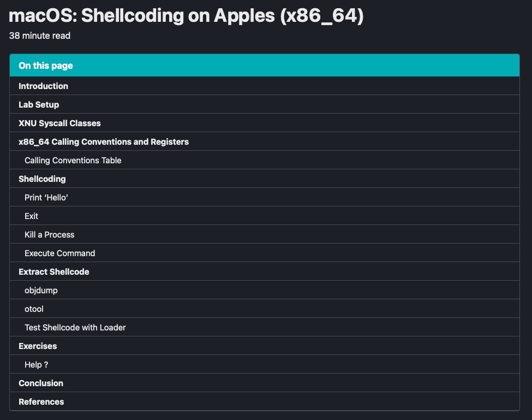532x420 pixels.
Task: Jump to the Introduction section
Action: (264, 86)
